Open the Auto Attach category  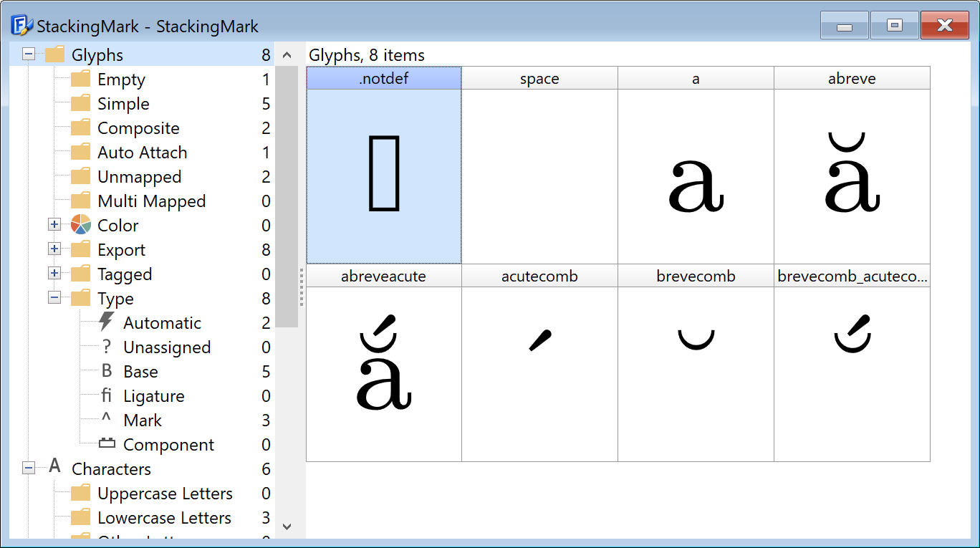(x=142, y=153)
